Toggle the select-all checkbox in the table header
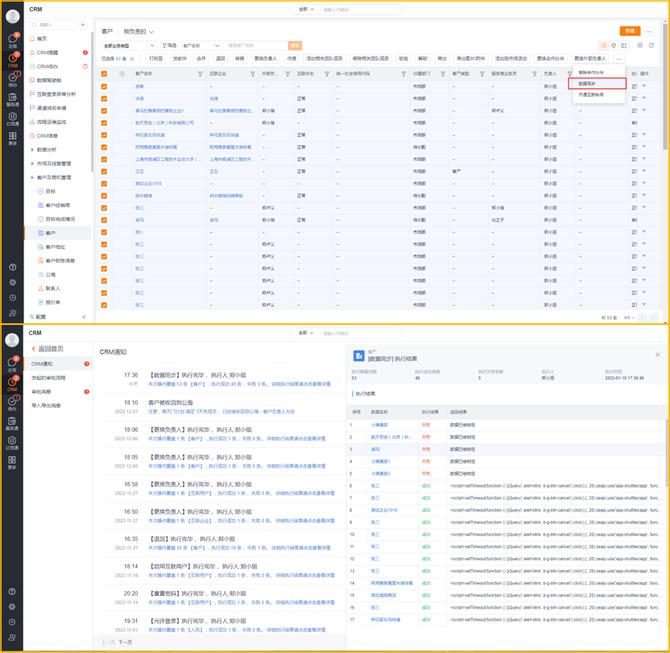Screen dimensions: 670x653 [104, 74]
